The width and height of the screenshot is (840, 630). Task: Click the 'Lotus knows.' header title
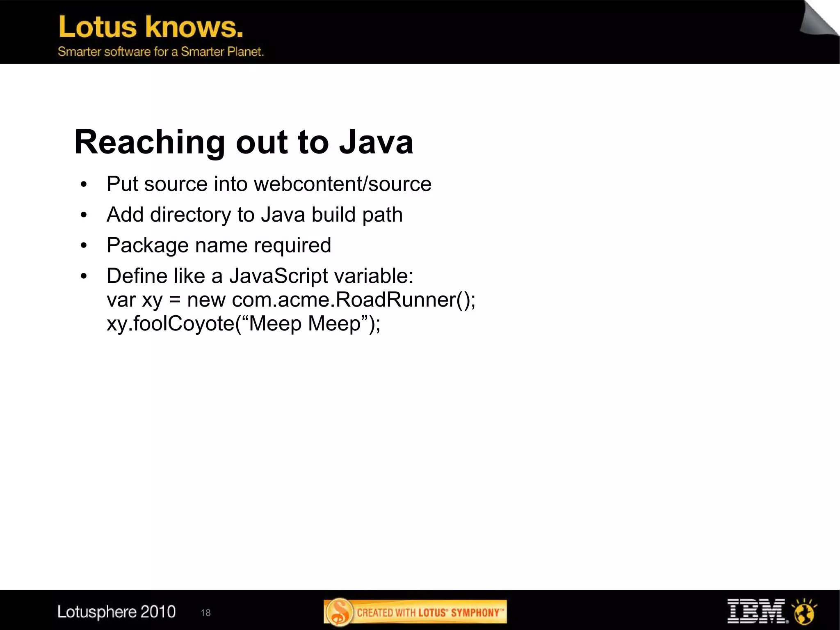pyautogui.click(x=151, y=27)
